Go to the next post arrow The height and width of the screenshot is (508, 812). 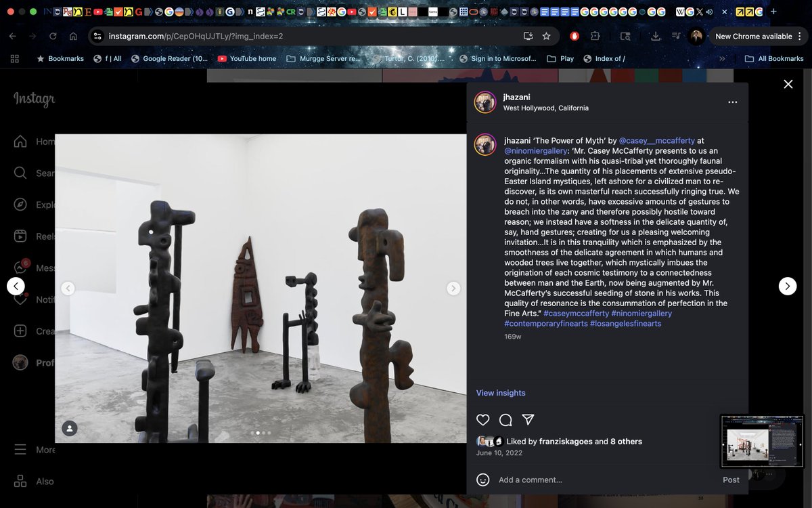(788, 286)
